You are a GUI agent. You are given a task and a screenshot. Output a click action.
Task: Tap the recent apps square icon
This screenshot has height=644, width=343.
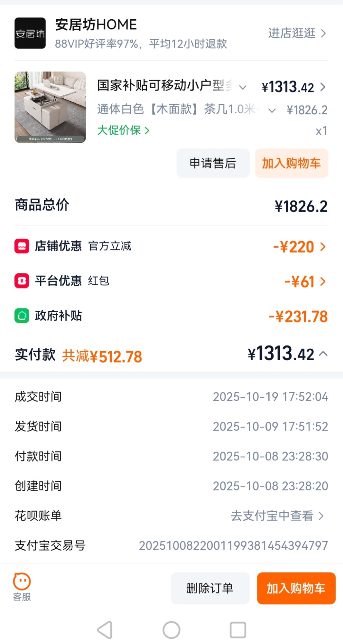[x=238, y=630]
